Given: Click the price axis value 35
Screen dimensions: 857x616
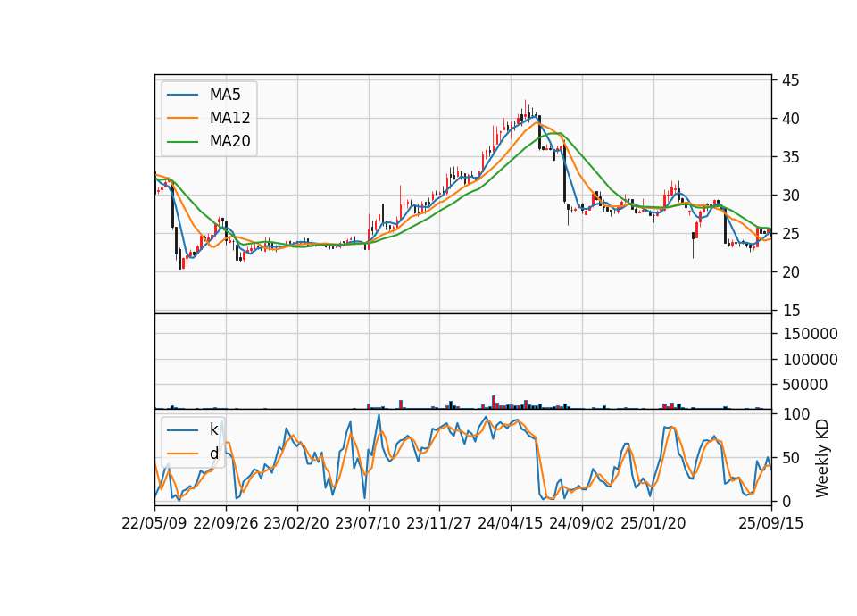Looking at the screenshot, I should click(x=790, y=157).
